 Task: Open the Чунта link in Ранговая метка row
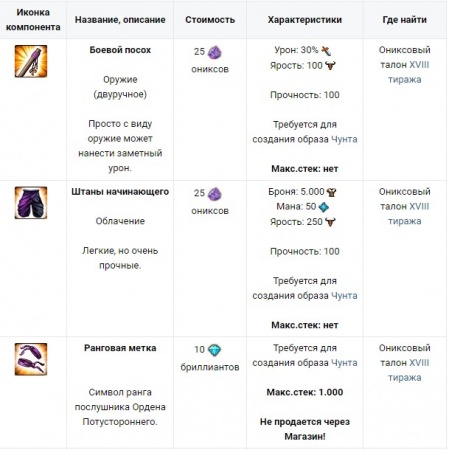tap(344, 363)
